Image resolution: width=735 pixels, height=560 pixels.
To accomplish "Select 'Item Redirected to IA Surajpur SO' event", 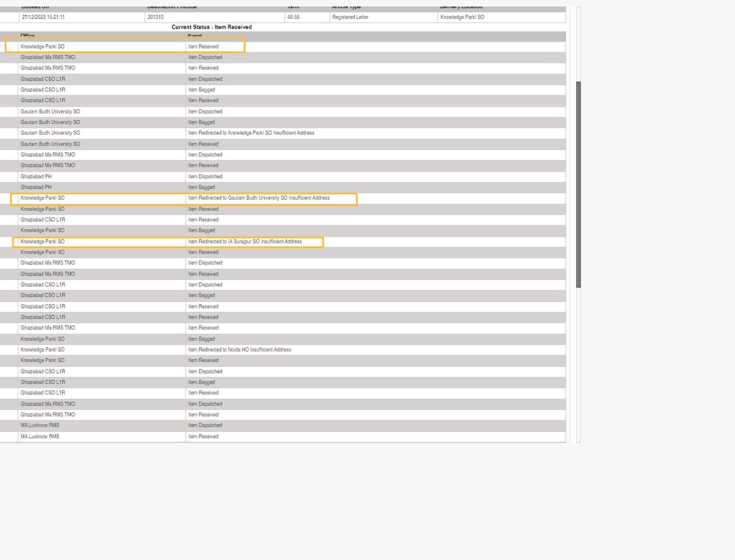I will [x=245, y=241].
